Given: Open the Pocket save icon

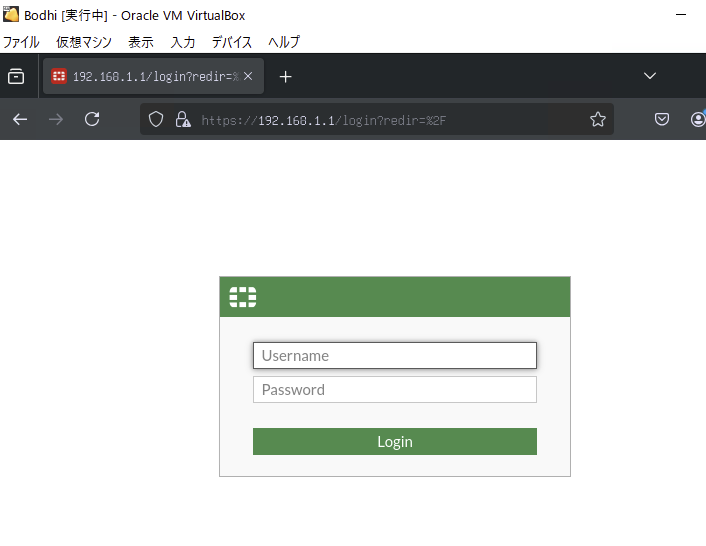Looking at the screenshot, I should pyautogui.click(x=661, y=119).
